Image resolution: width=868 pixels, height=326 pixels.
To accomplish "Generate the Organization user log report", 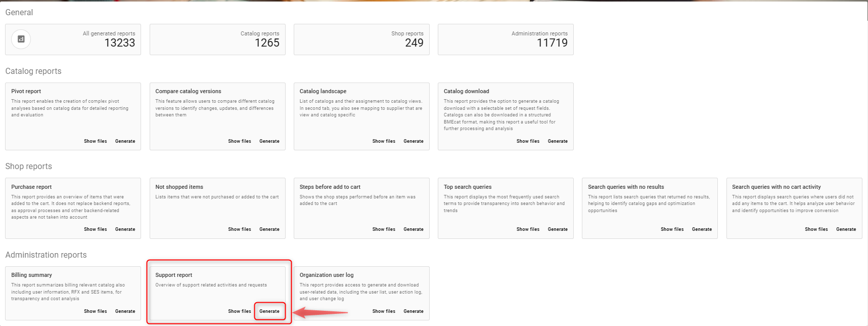I will coord(413,311).
